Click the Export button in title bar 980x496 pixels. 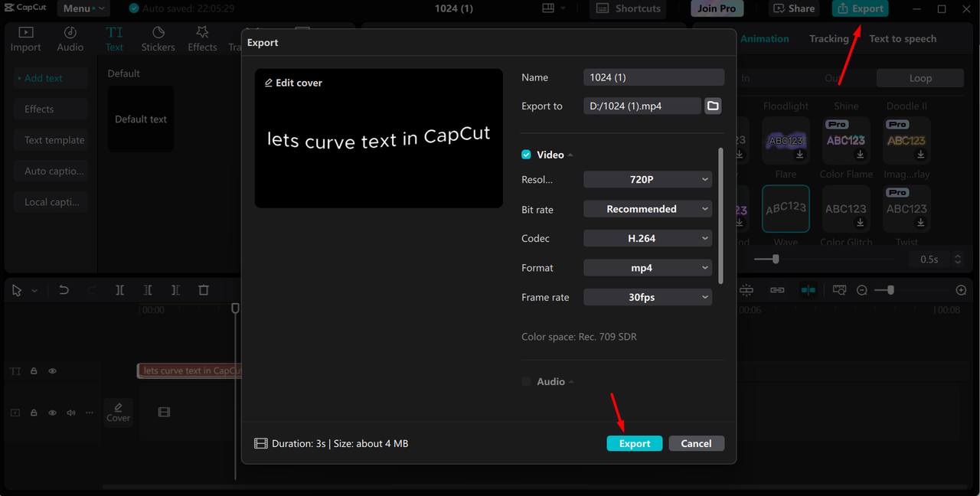pos(860,8)
